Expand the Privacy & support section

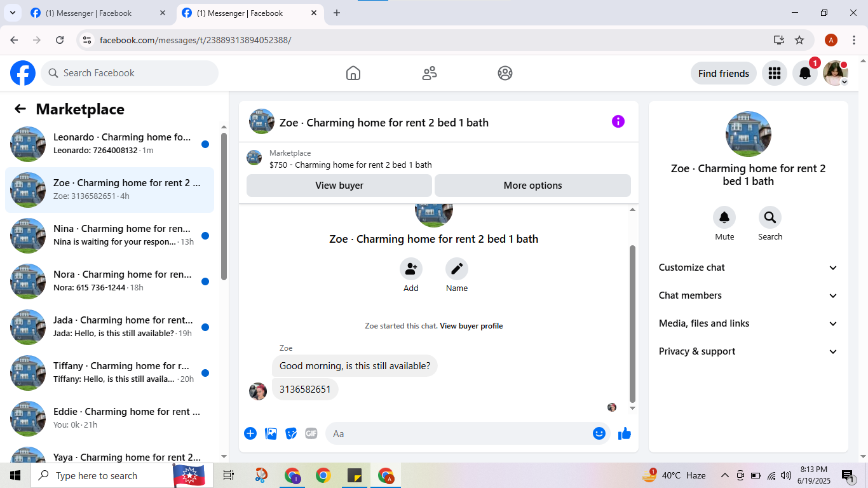coord(749,351)
